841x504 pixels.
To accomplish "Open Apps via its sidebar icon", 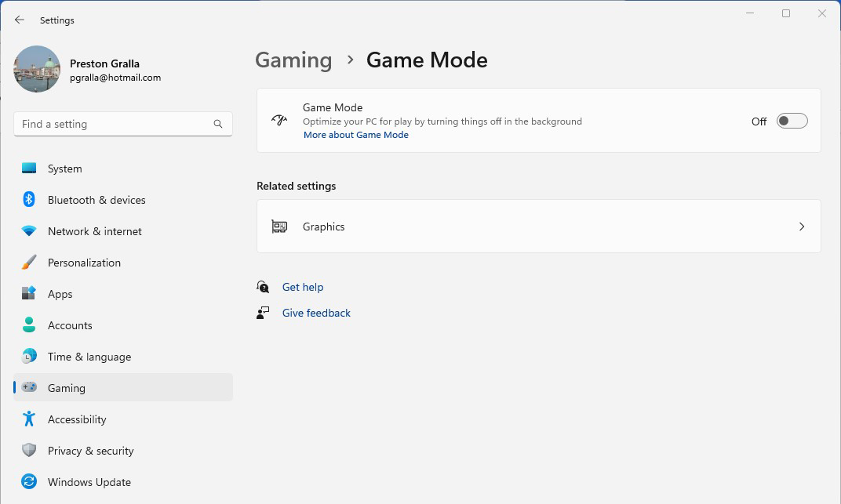I will point(29,294).
